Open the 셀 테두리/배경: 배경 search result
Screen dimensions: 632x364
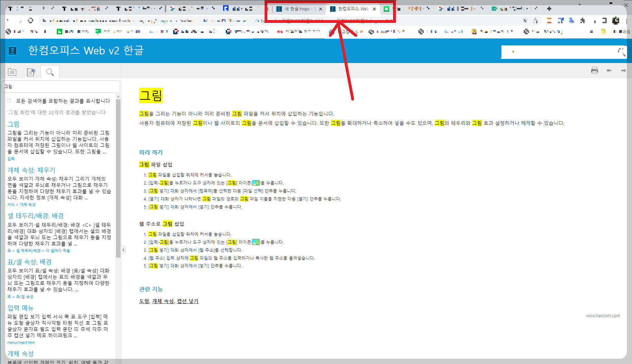[36, 216]
